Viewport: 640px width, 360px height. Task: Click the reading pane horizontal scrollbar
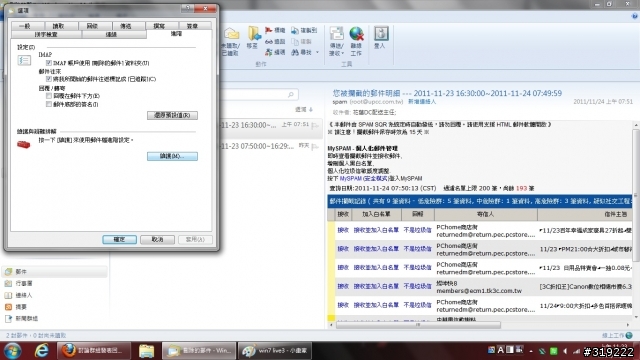click(418, 325)
